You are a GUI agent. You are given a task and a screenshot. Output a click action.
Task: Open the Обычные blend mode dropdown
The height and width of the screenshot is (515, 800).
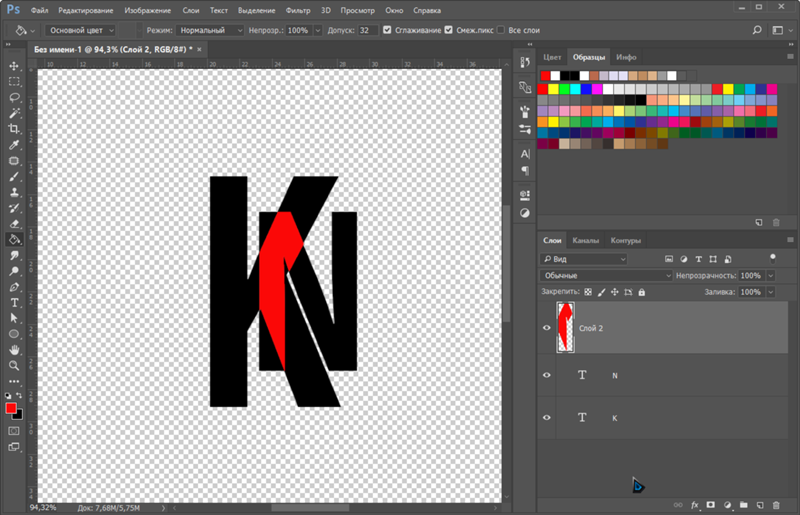(x=606, y=275)
